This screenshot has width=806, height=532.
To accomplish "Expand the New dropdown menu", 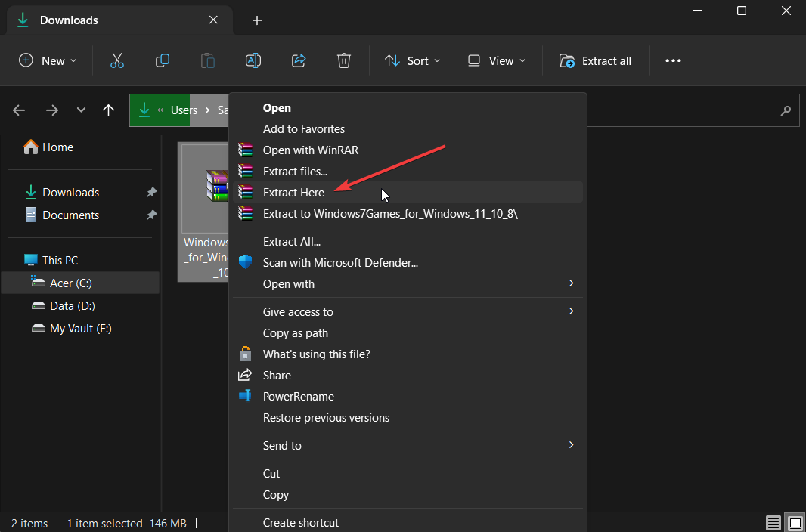I will [48, 61].
